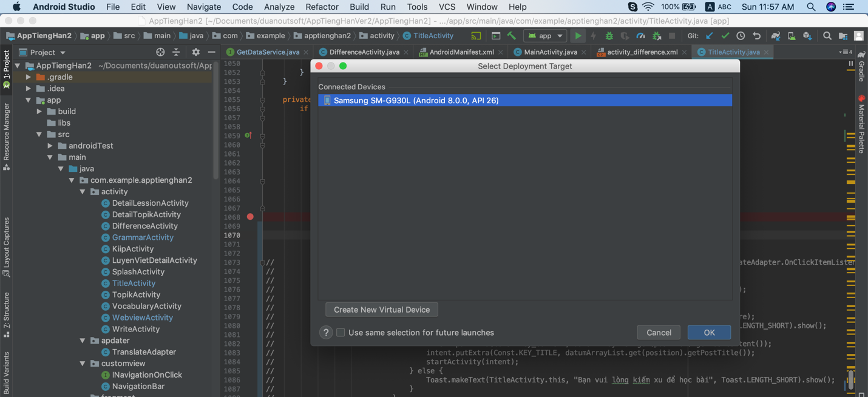This screenshot has height=397, width=868.
Task: Enable 'Use same selection for future launches'
Action: pyautogui.click(x=341, y=333)
